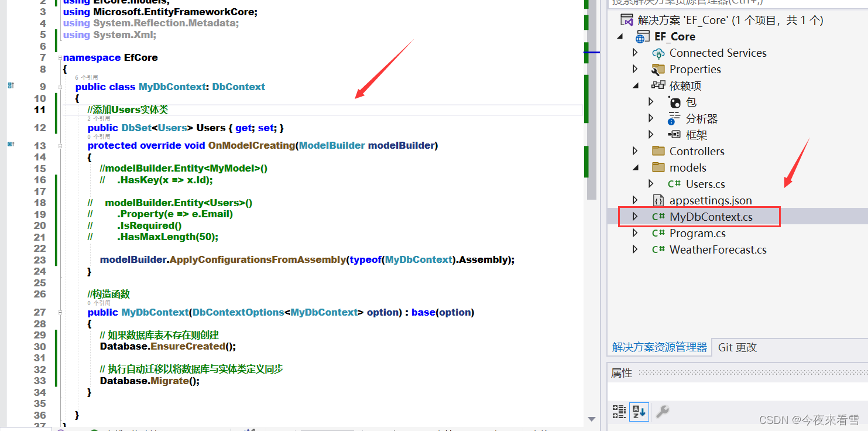Switch to the Git 更改 tab
The width and height of the screenshot is (868, 431).
click(737, 347)
